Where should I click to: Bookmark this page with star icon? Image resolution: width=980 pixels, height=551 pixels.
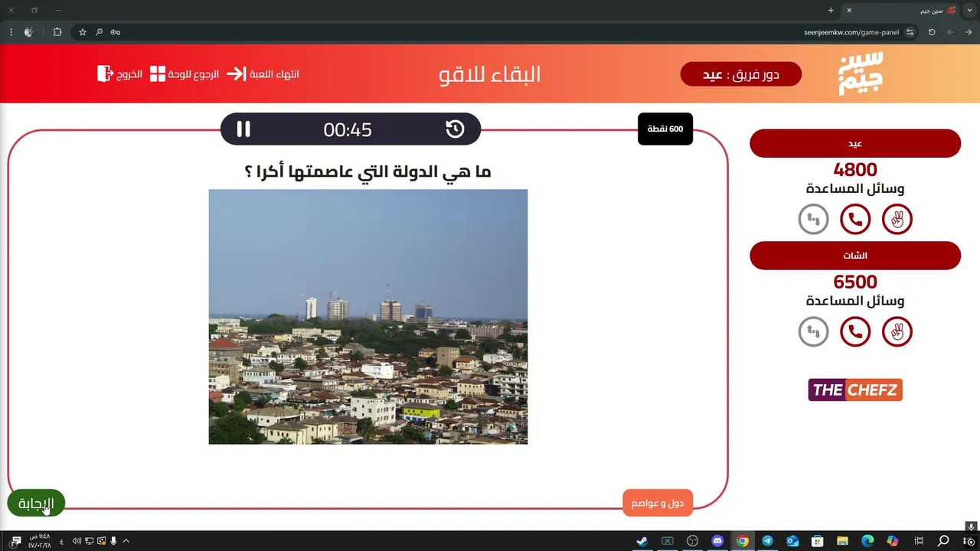(83, 32)
